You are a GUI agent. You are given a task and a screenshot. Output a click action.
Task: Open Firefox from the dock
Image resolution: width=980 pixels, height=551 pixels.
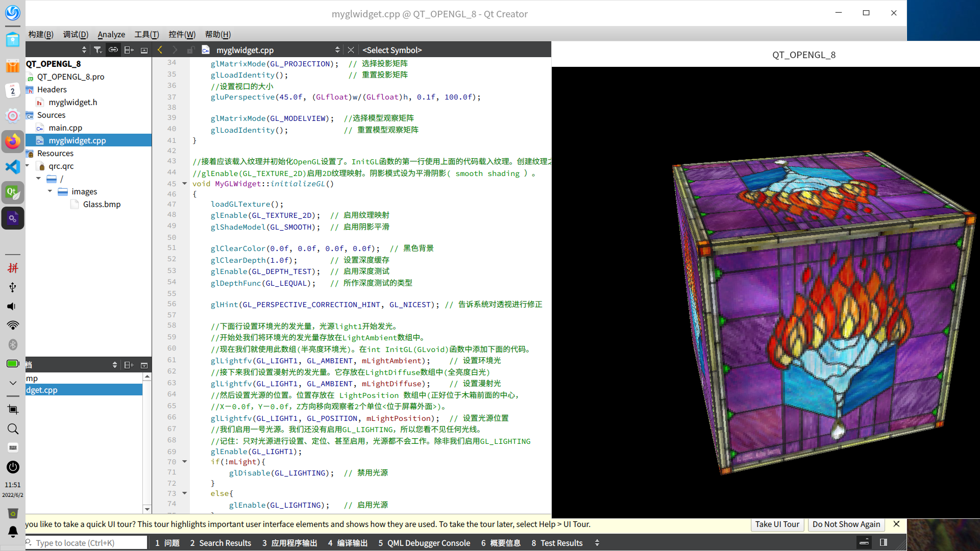(x=13, y=141)
